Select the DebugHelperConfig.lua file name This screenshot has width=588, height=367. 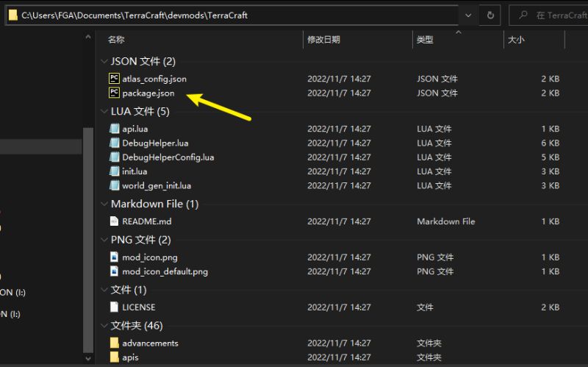[x=168, y=157]
